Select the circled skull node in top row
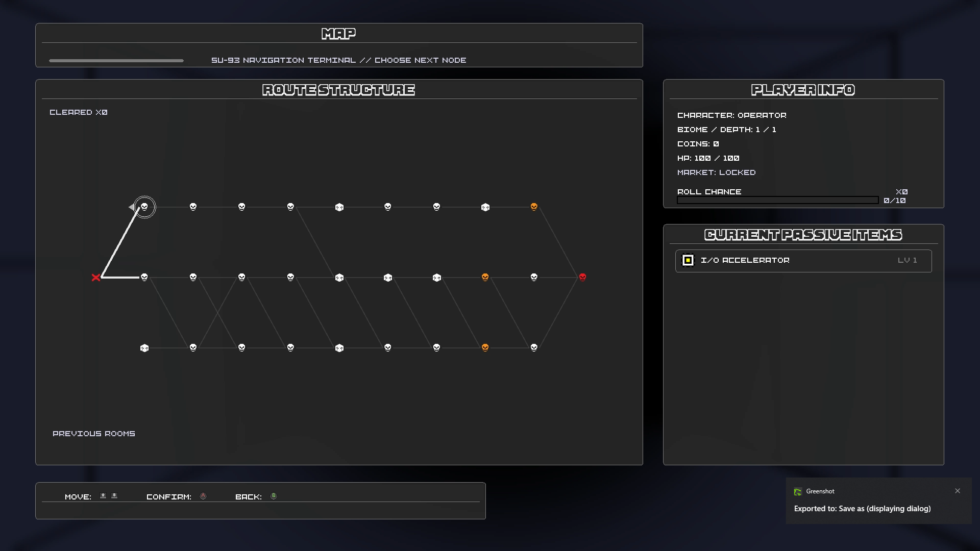The width and height of the screenshot is (980, 551). (144, 207)
